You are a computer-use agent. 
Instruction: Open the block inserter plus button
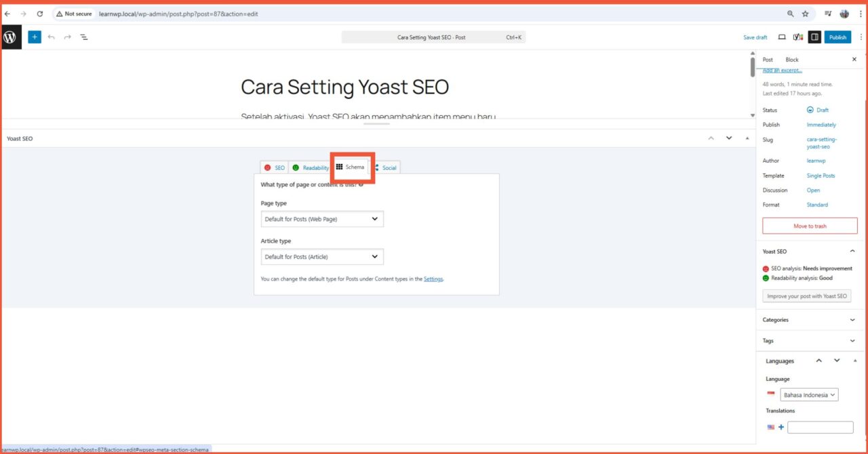pyautogui.click(x=35, y=37)
